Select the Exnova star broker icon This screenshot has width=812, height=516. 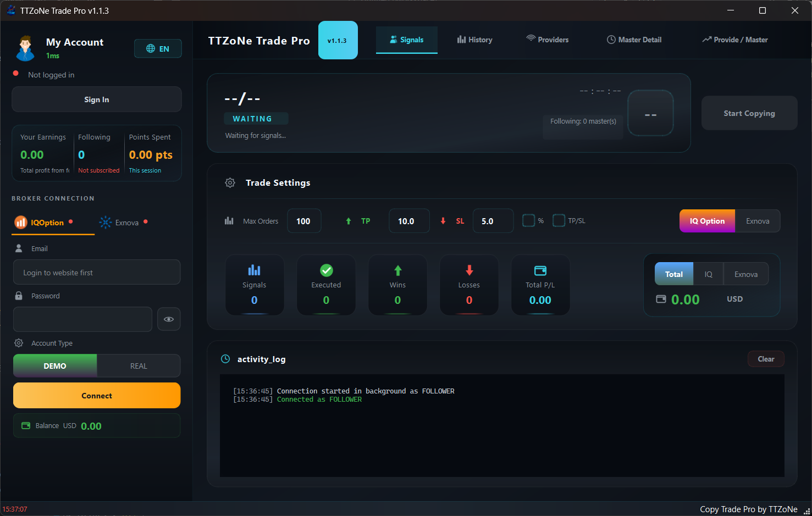point(105,222)
